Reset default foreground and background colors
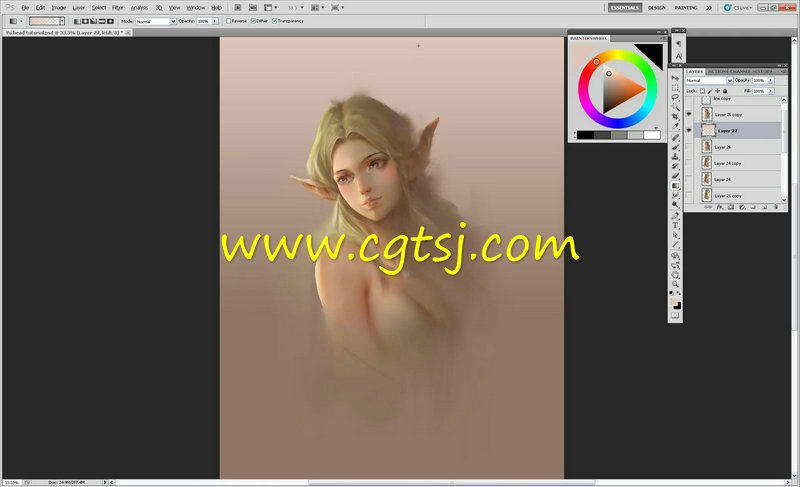800x487 pixels. (x=671, y=293)
